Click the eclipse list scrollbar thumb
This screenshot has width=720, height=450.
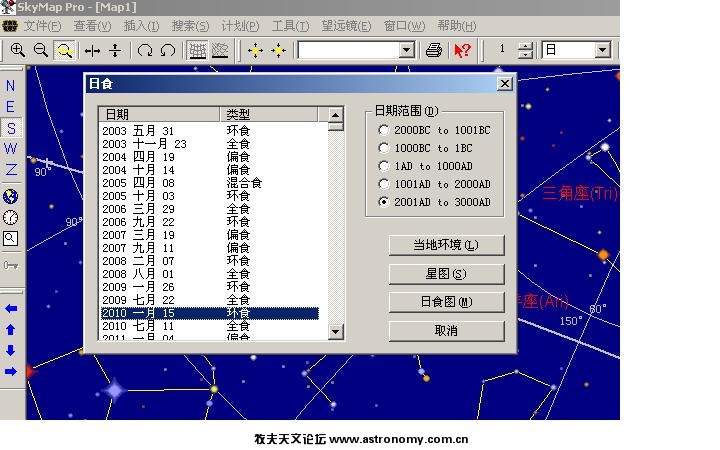(x=336, y=127)
